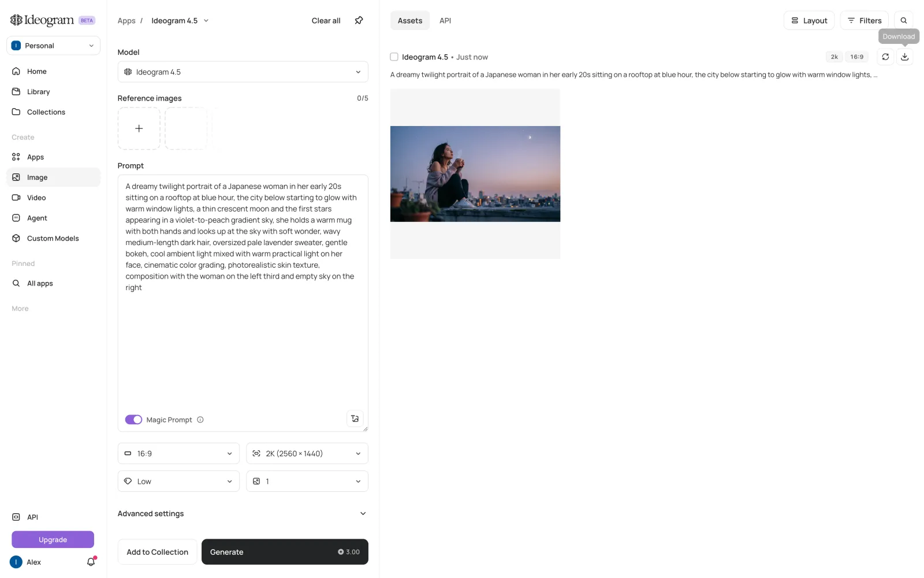Click Add to Collection
The width and height of the screenshot is (924, 578).
(x=157, y=552)
